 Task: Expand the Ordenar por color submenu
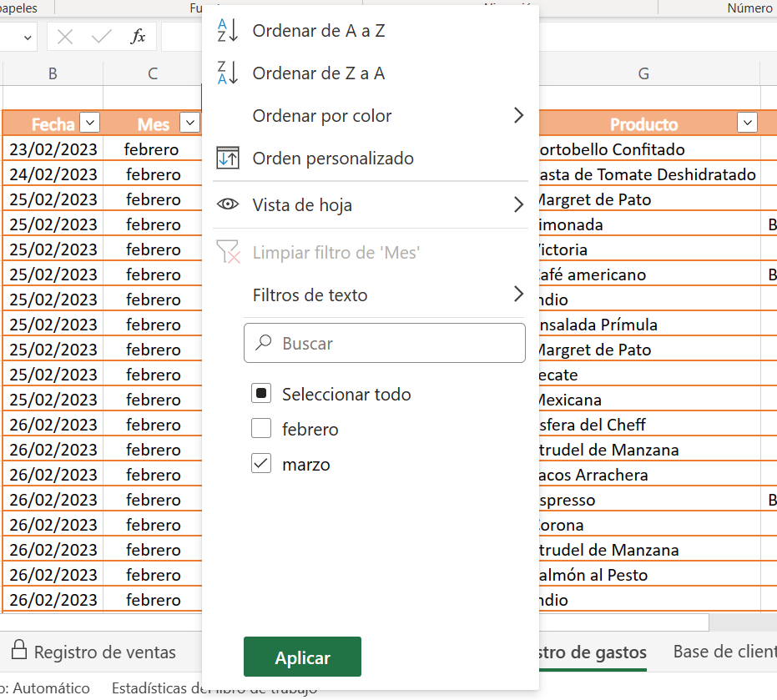tap(518, 116)
